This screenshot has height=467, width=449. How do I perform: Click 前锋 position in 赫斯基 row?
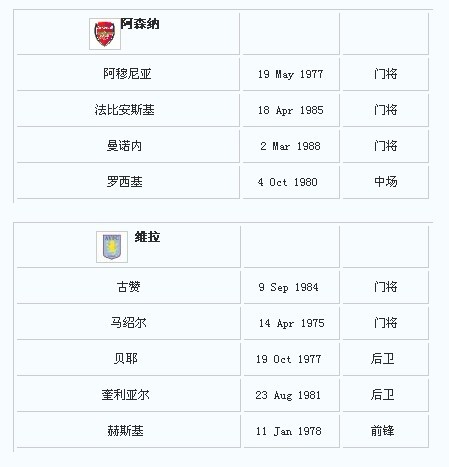[x=383, y=431]
